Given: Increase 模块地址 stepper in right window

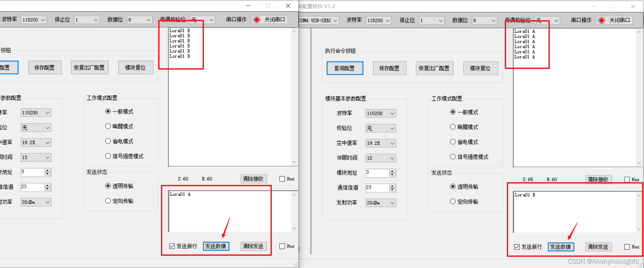Looking at the screenshot, I should coord(392,171).
